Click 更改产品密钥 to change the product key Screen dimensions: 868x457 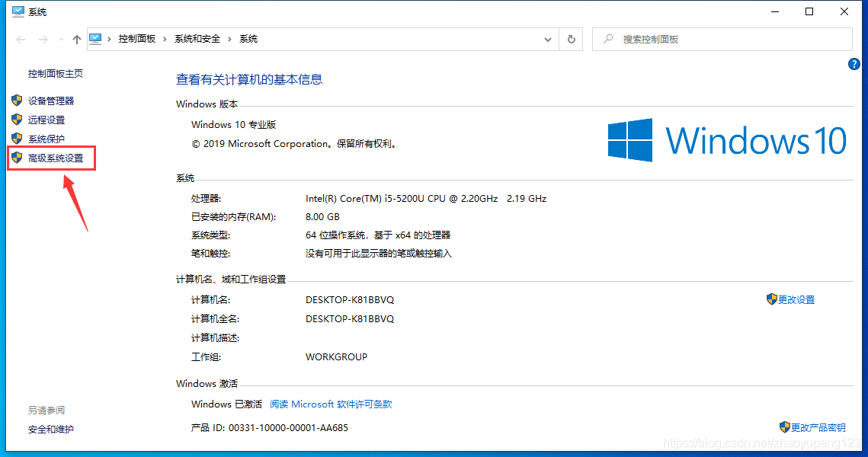818,428
